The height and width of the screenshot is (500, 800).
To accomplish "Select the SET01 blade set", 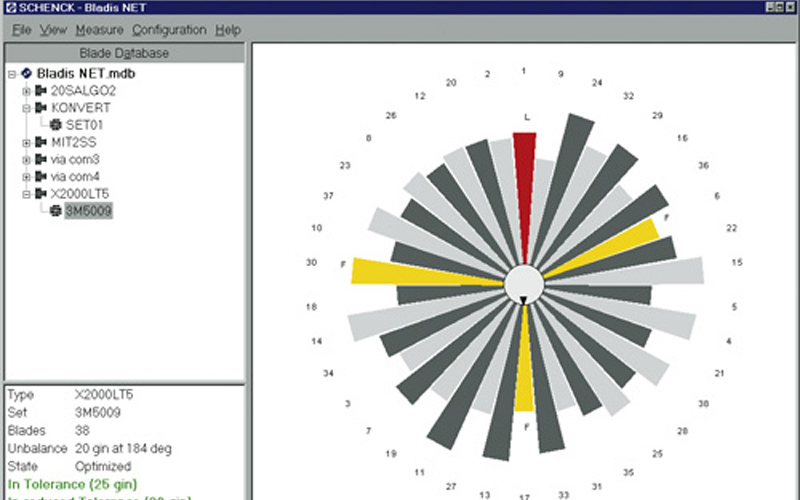I will (x=84, y=125).
